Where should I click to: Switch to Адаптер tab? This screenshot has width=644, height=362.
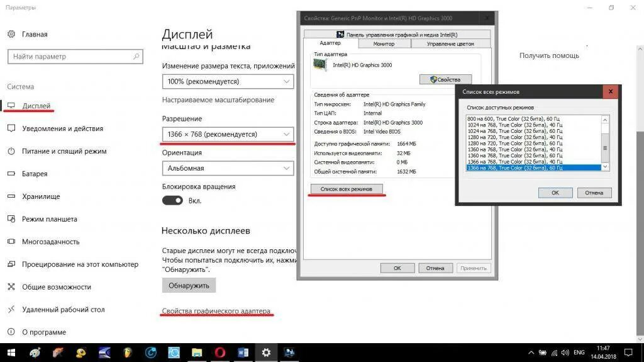pyautogui.click(x=330, y=43)
